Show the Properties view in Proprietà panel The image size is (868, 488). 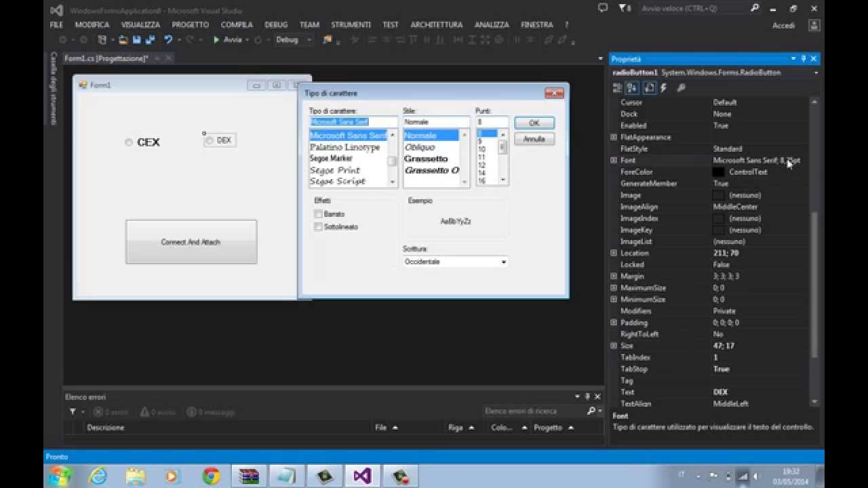pos(649,87)
